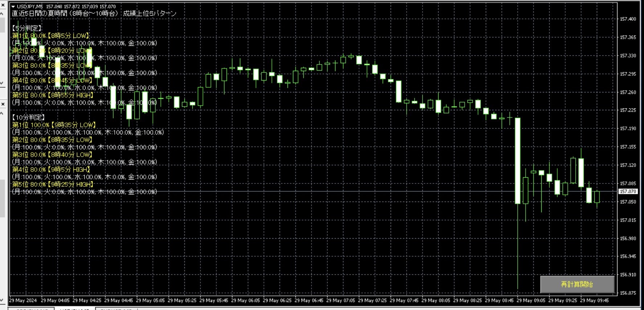Click time axis label 29 May 06:25

tap(277, 301)
